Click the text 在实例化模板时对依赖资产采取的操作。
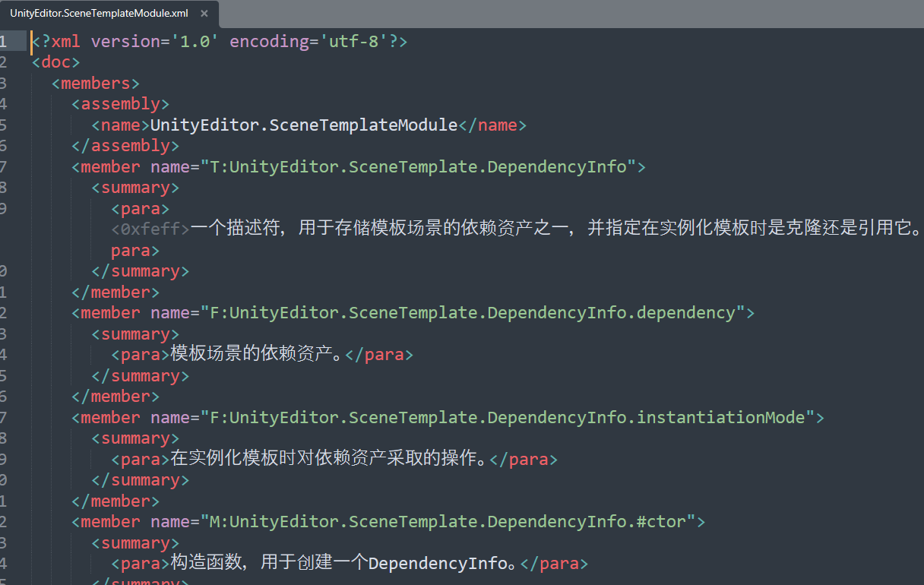The width and height of the screenshot is (924, 585). point(329,459)
